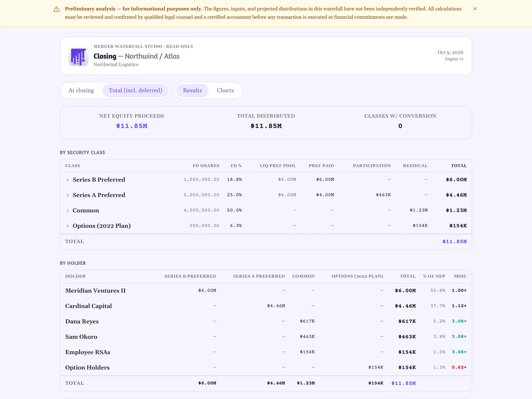This screenshot has height=399, width=532.
Task: Click Meridian Ventures II 50.6% of NEP
Action: pyautogui.click(x=438, y=290)
